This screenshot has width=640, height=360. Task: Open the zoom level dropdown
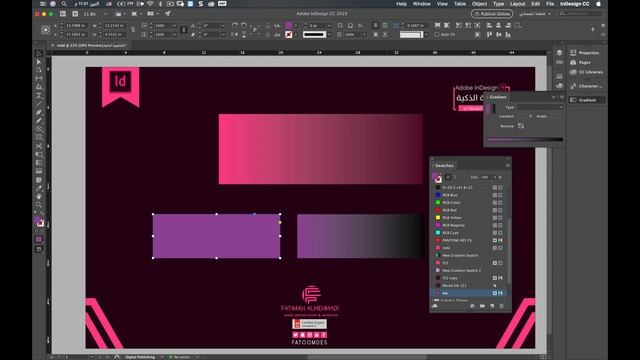(105, 14)
